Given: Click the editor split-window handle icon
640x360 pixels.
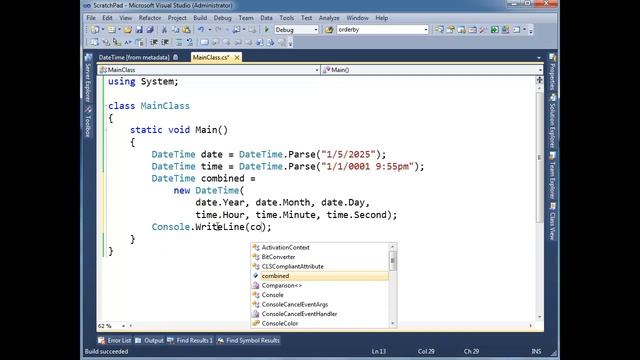Looking at the screenshot, I should click(x=539, y=80).
